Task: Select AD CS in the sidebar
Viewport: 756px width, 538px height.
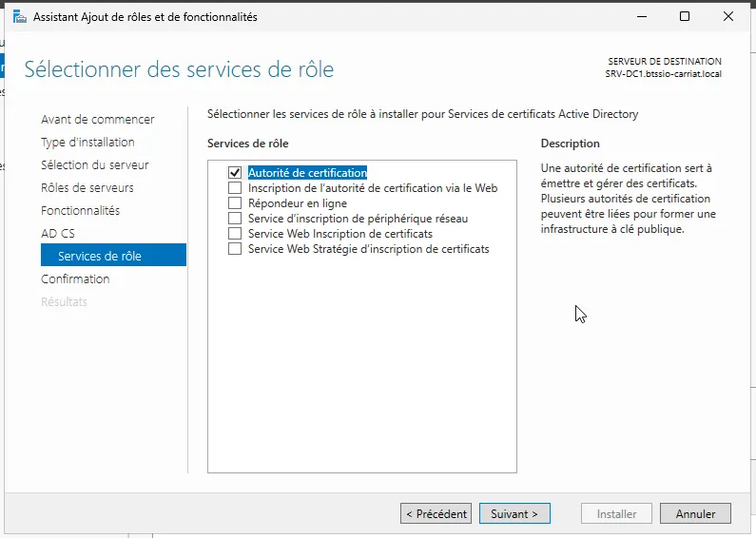Action: pyautogui.click(x=58, y=233)
